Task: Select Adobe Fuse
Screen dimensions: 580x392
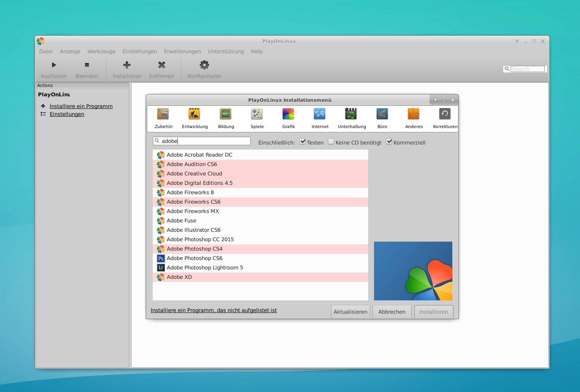Action: (x=260, y=221)
